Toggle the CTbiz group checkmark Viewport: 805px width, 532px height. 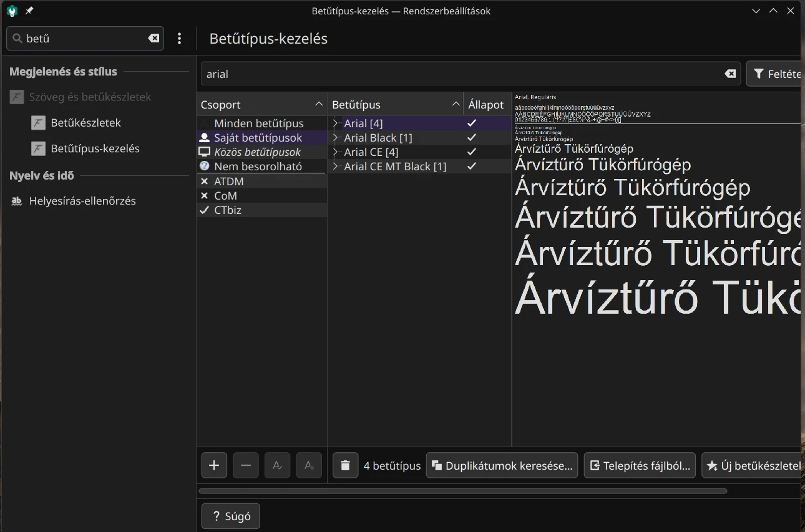204,210
